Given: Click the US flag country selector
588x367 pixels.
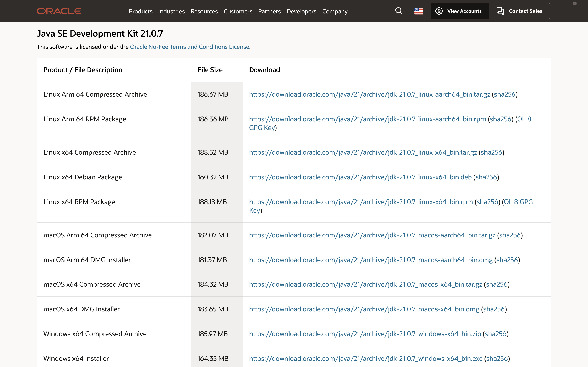Looking at the screenshot, I should [419, 11].
